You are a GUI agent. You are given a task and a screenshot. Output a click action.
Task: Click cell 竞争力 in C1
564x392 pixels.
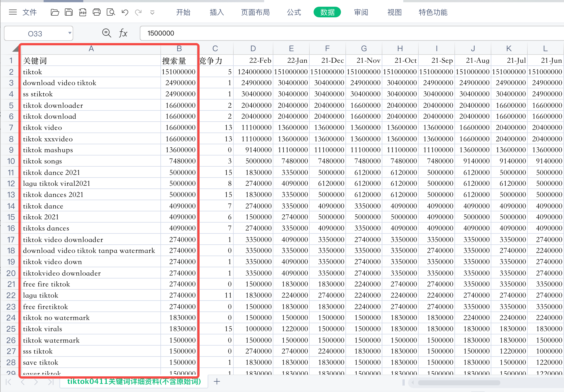(x=215, y=61)
